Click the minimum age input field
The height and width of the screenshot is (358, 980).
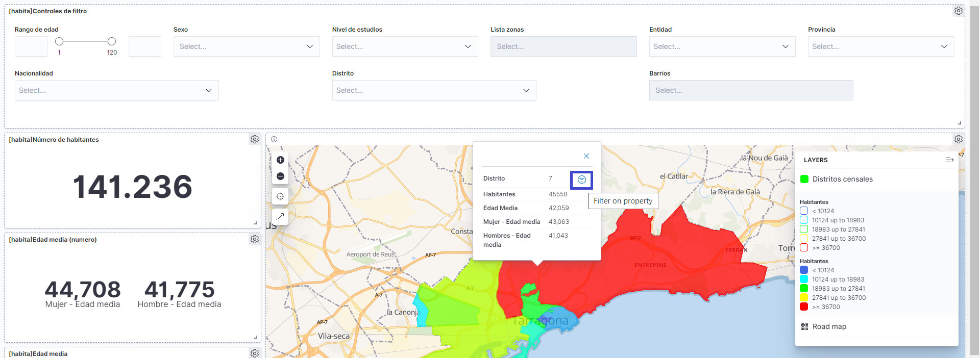coord(31,46)
